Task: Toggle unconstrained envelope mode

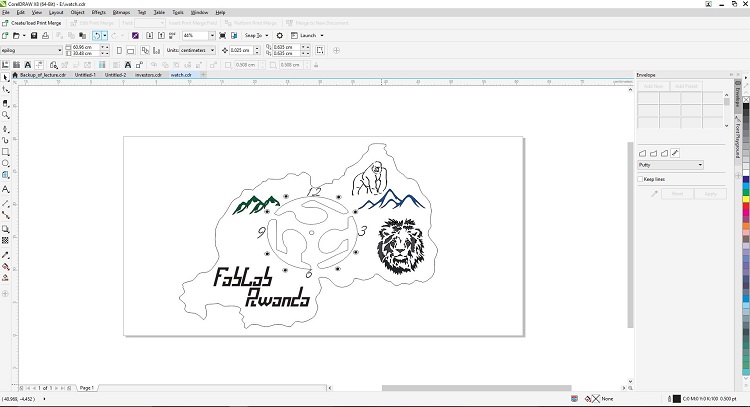Action: click(675, 153)
